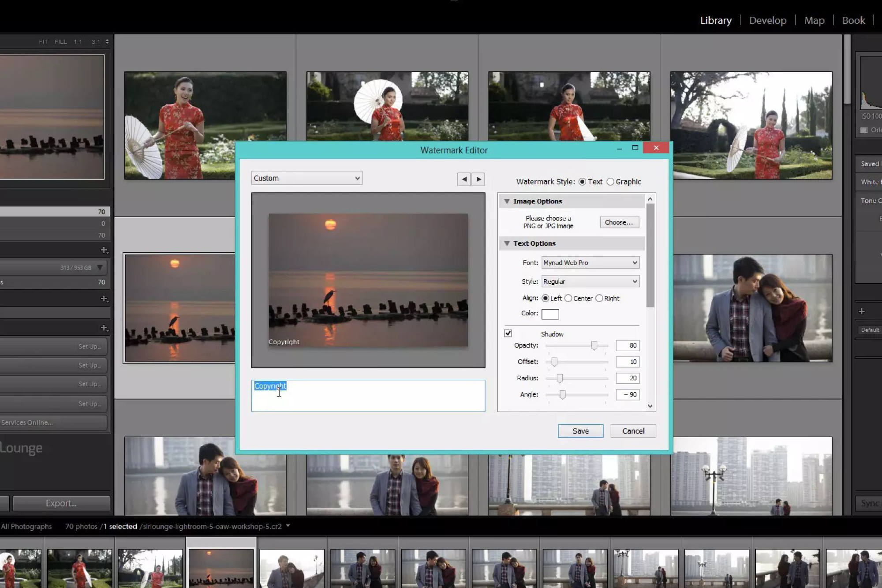This screenshot has height=588, width=882.
Task: Select the FIT zoom view option
Action: coord(43,41)
